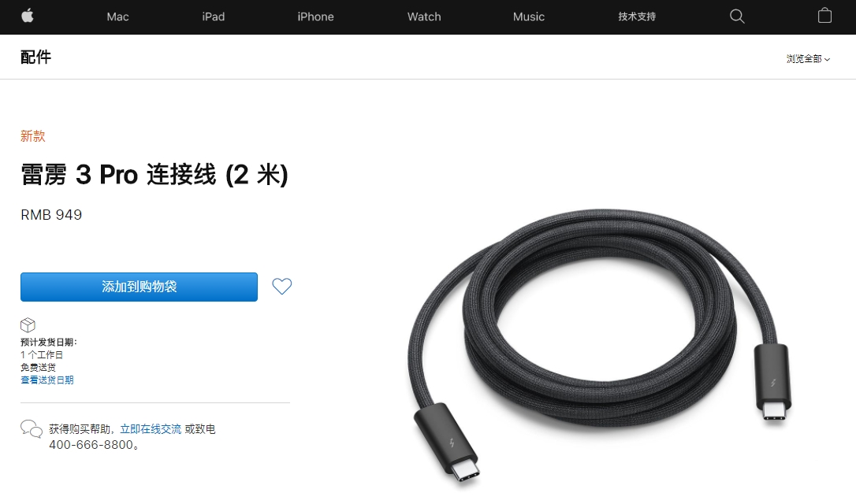The image size is (856, 504).
Task: Click the right USB-C connector image
Action: click(x=772, y=382)
